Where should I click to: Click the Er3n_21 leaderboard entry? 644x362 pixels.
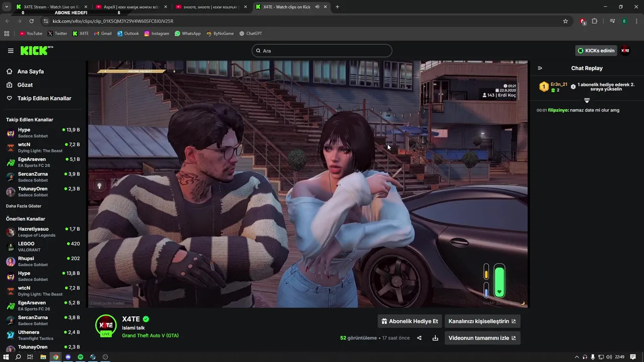pos(553,87)
